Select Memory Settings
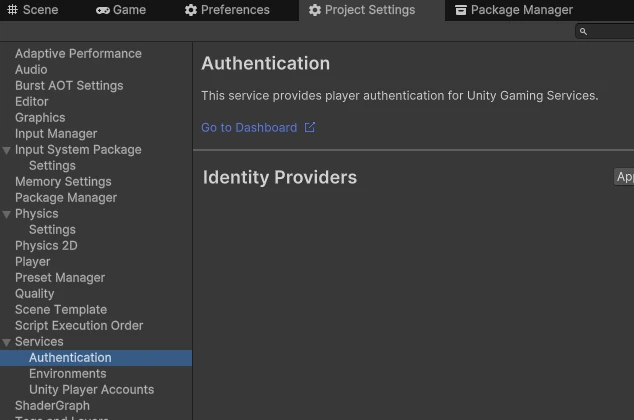Viewport: 634px width, 420px height. coord(63,182)
